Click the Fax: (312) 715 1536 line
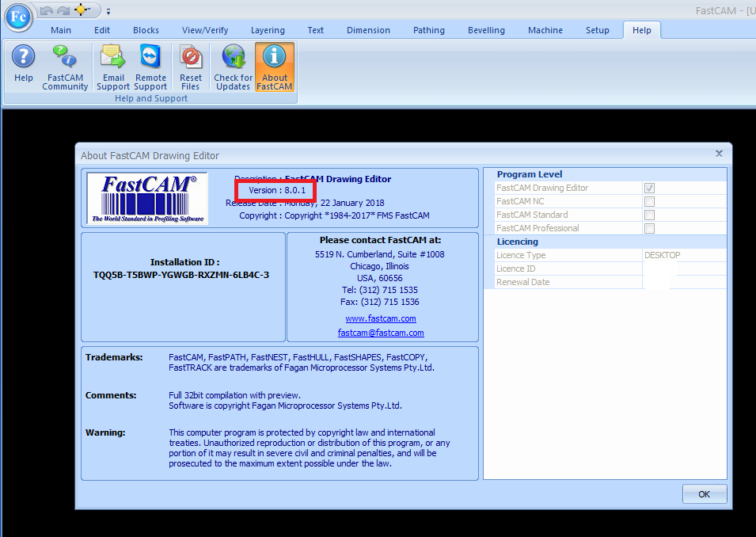This screenshot has height=537, width=756. pos(380,302)
